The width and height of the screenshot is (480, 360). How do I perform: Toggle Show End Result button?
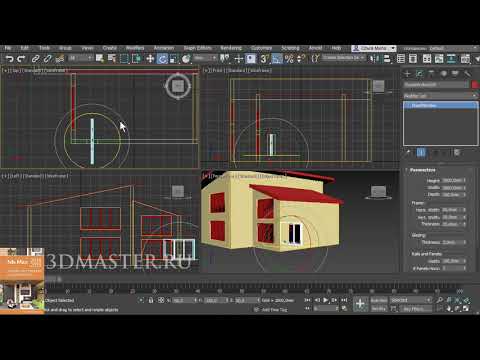pyautogui.click(x=421, y=153)
